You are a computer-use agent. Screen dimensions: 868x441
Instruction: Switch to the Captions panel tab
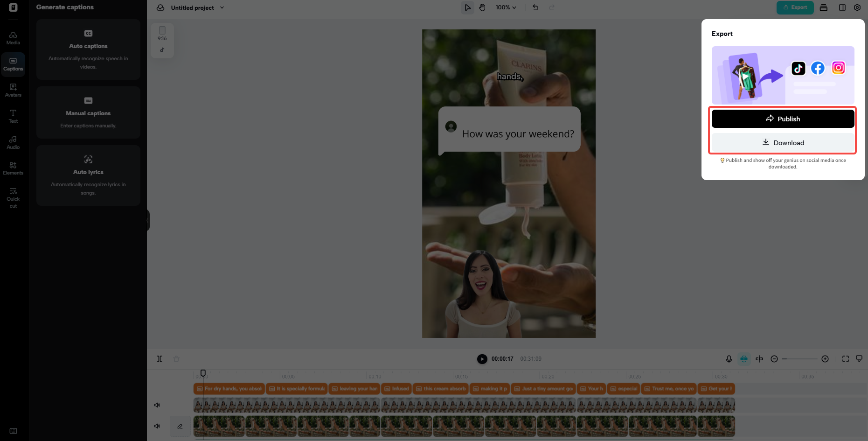pos(13,64)
